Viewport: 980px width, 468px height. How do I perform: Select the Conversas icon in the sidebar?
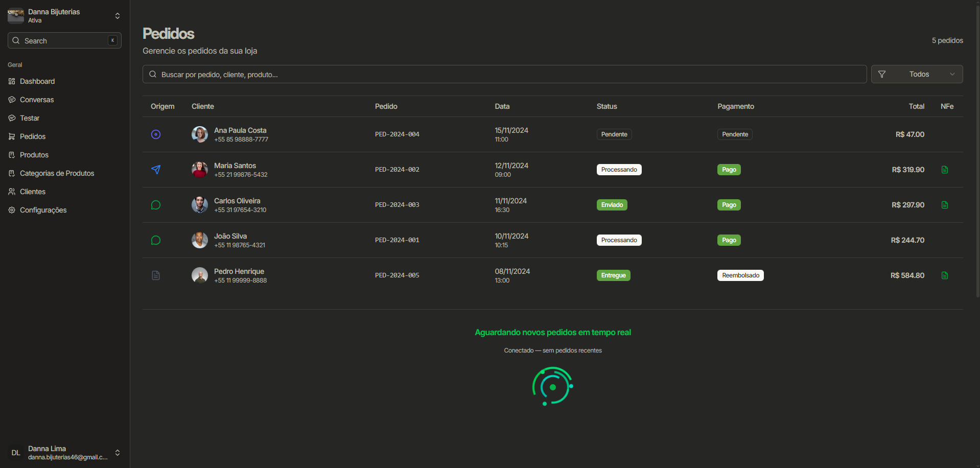pos(11,100)
